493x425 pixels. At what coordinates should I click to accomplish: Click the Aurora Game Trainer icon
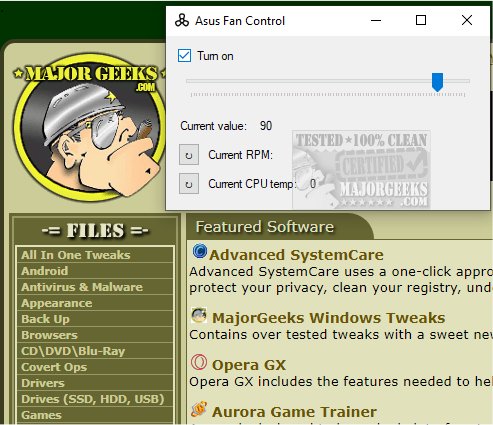(x=199, y=410)
